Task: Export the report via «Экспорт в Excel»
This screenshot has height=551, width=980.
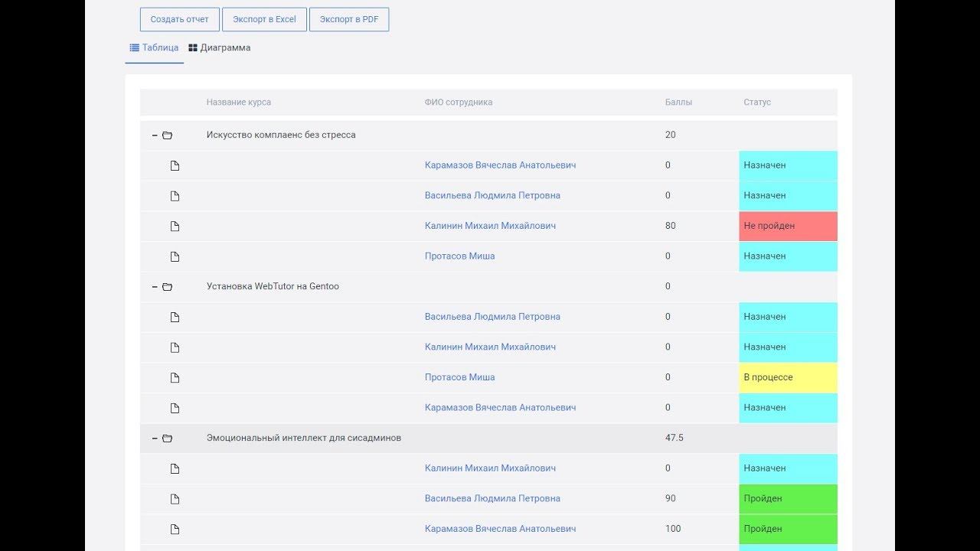Action: [x=265, y=19]
